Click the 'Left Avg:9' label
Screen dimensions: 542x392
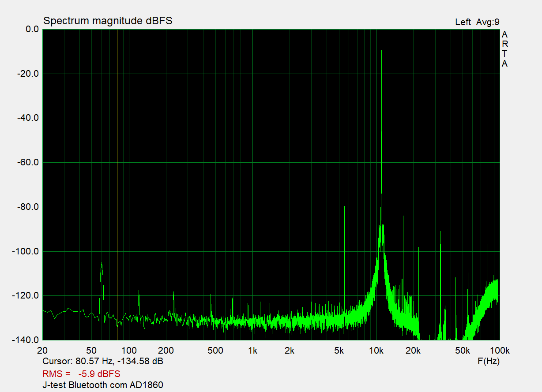[x=477, y=22]
